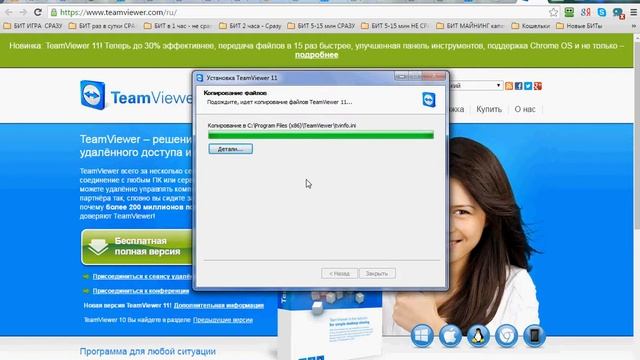
Task: Open the 'Новые БИТы' bookmark folder
Action: tap(579, 26)
